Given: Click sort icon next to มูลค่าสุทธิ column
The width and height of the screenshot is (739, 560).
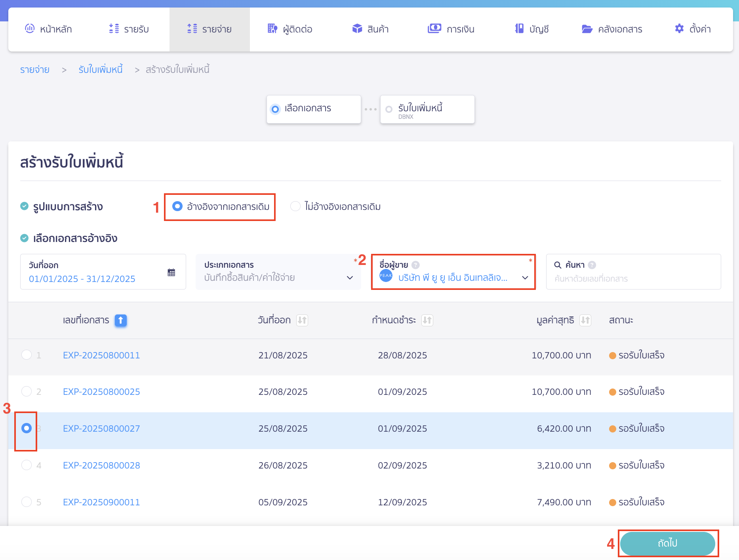Looking at the screenshot, I should point(585,320).
